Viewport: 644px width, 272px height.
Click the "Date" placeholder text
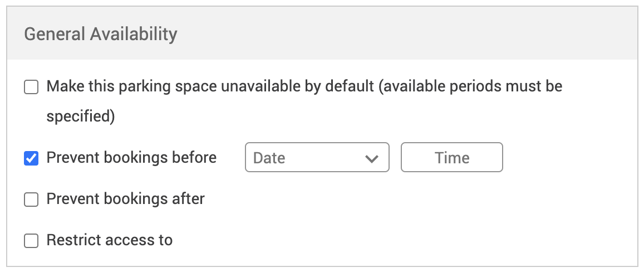coord(269,158)
